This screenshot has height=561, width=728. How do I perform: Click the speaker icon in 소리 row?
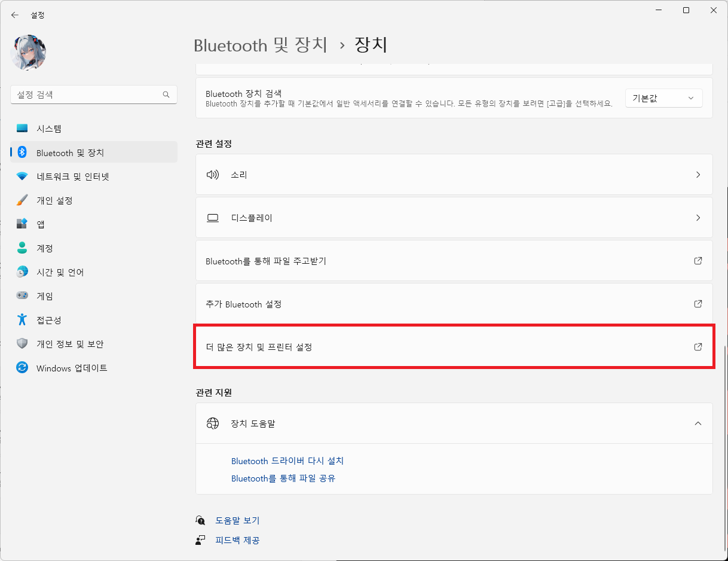213,175
